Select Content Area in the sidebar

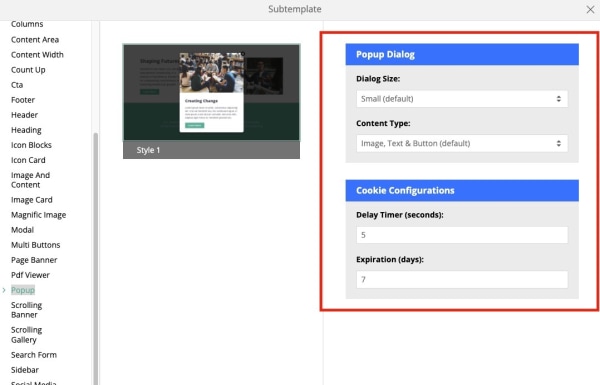pyautogui.click(x=35, y=40)
